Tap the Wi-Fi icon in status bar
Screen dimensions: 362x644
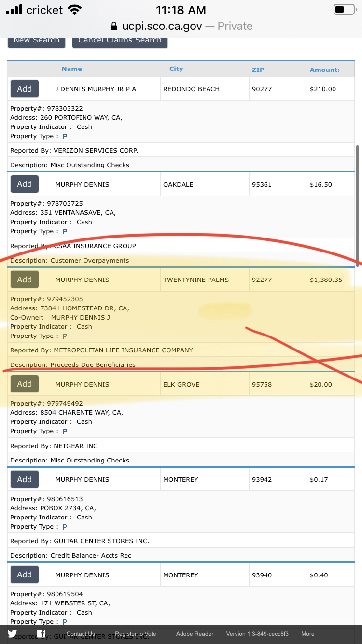[x=74, y=10]
